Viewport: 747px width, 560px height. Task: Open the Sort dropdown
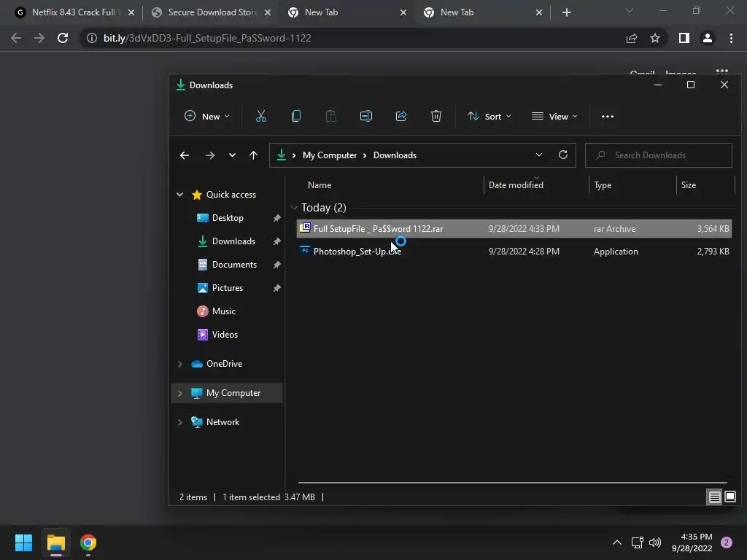(489, 116)
